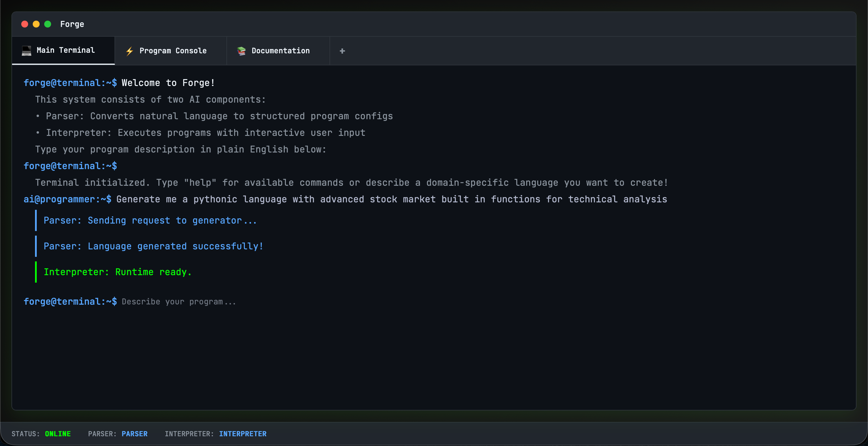Open the Program Console tab
Screen dimensions: 868x446
pos(173,51)
